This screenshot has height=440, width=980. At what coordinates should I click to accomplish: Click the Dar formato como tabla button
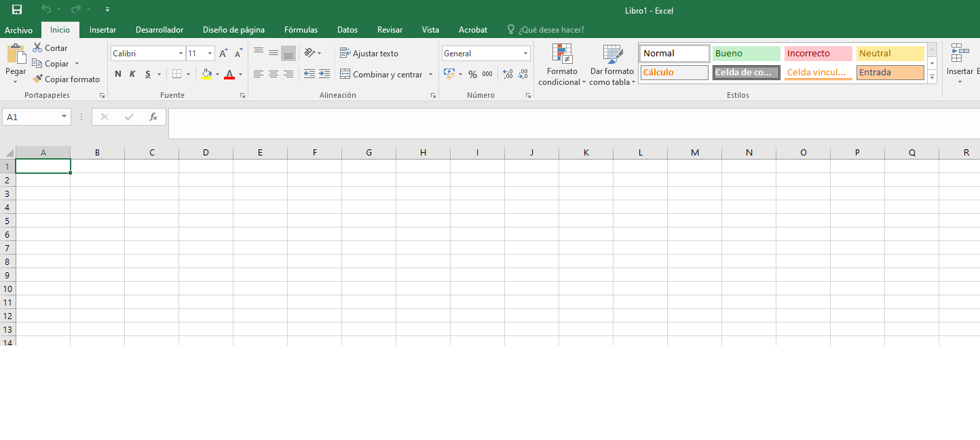click(x=612, y=65)
